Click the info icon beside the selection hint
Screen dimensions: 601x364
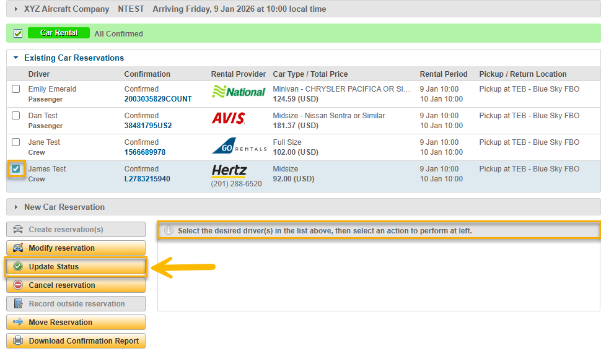pos(169,231)
